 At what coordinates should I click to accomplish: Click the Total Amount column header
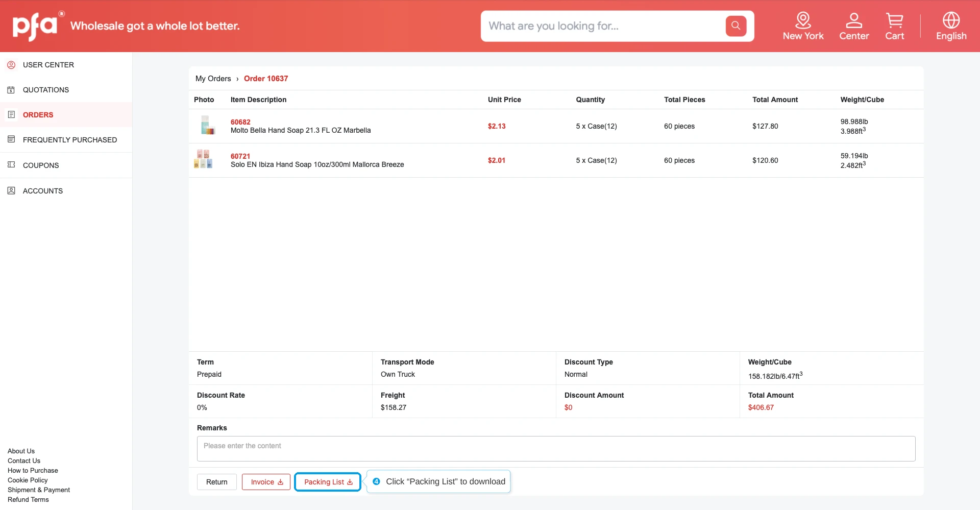775,100
